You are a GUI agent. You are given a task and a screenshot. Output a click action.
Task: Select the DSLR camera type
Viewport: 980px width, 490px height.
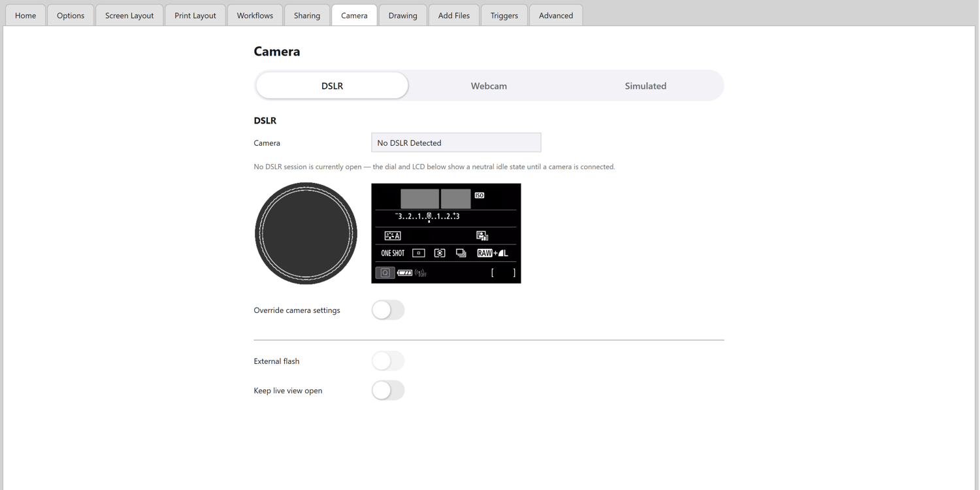[332, 86]
